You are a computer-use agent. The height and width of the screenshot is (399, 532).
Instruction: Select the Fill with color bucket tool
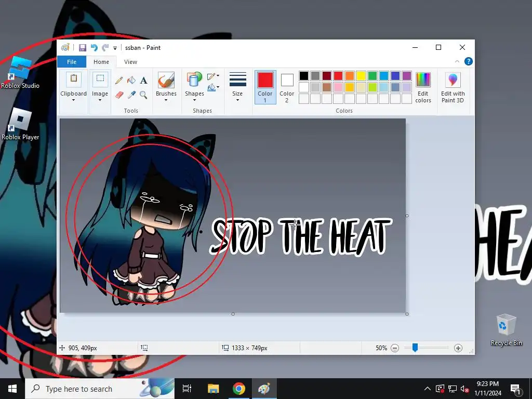pos(131,81)
